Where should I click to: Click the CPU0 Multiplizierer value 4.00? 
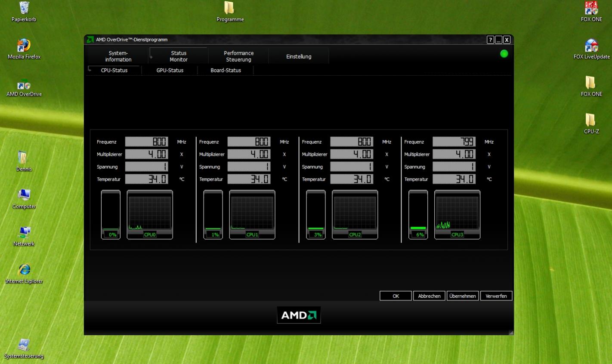[x=147, y=154]
